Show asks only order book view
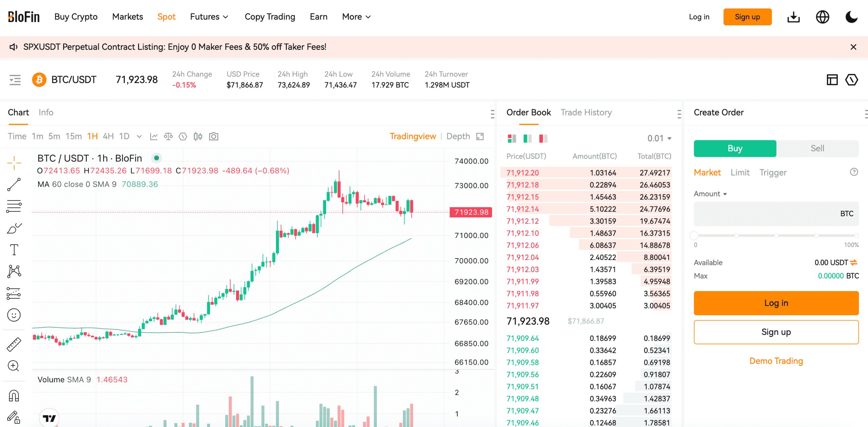This screenshot has height=427, width=868. (543, 139)
